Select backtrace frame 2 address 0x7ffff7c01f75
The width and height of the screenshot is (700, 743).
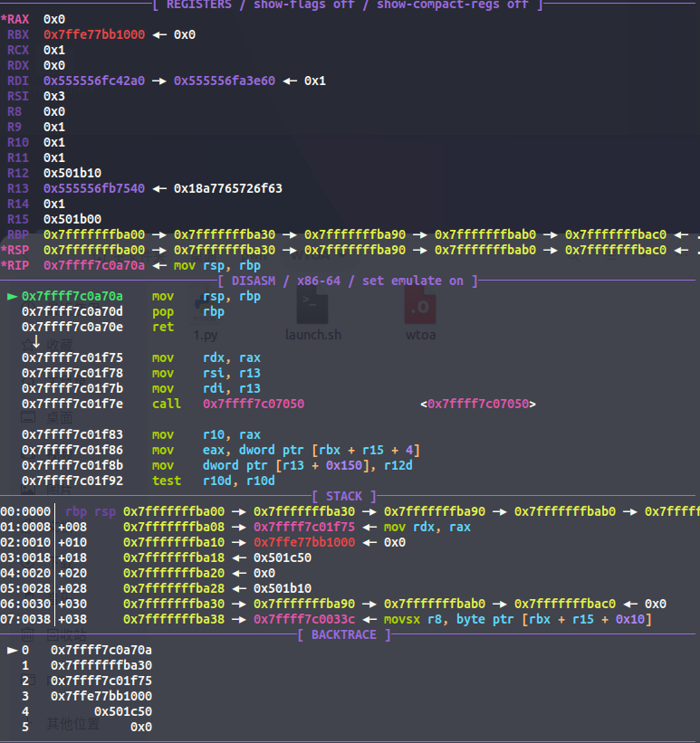point(101,681)
